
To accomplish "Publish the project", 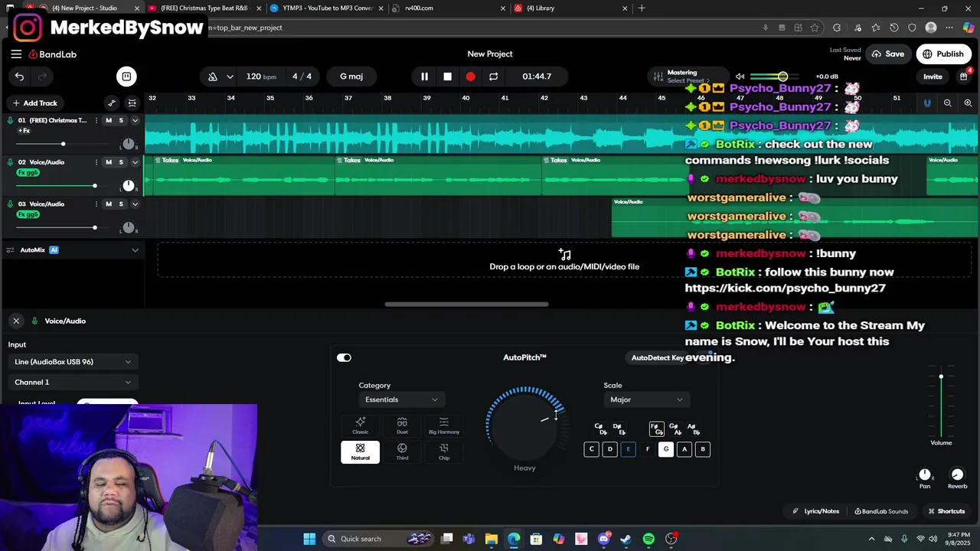I will coord(942,54).
